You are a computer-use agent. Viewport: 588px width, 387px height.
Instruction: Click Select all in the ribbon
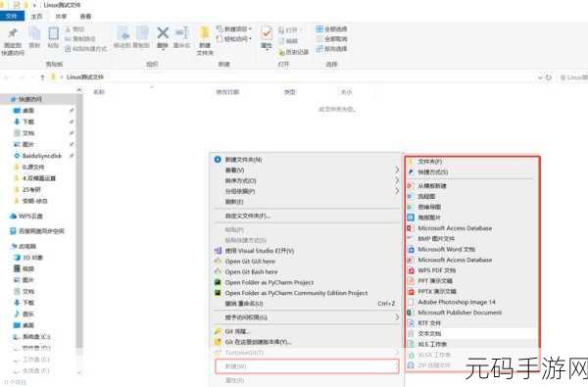pyautogui.click(x=331, y=28)
